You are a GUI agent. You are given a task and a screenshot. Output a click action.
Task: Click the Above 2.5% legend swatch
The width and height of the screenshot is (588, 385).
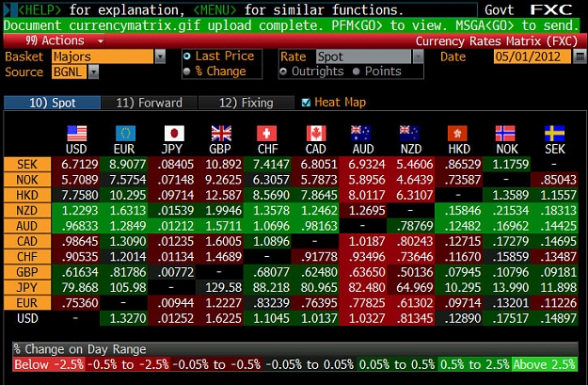tap(545, 364)
